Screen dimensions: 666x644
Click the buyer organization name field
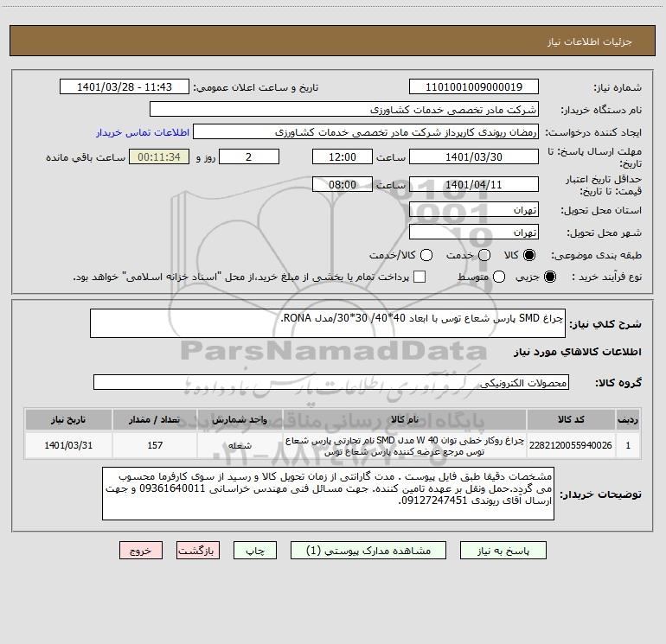[x=344, y=109]
